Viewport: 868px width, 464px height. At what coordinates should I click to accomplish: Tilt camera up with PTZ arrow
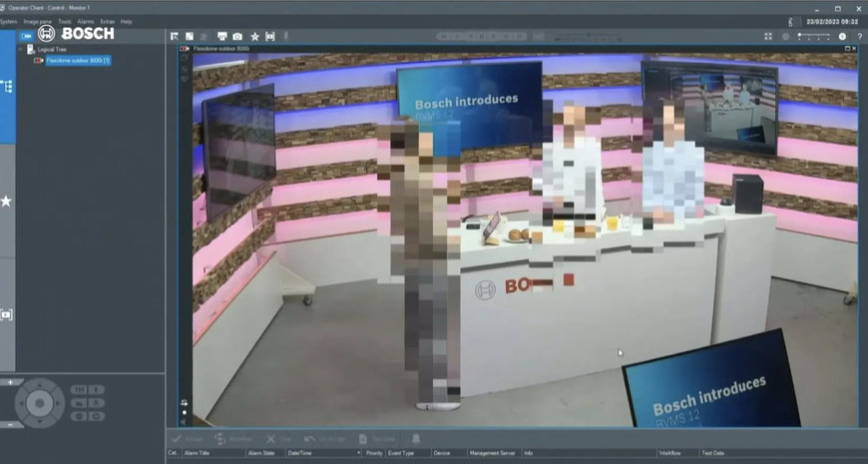click(x=40, y=384)
